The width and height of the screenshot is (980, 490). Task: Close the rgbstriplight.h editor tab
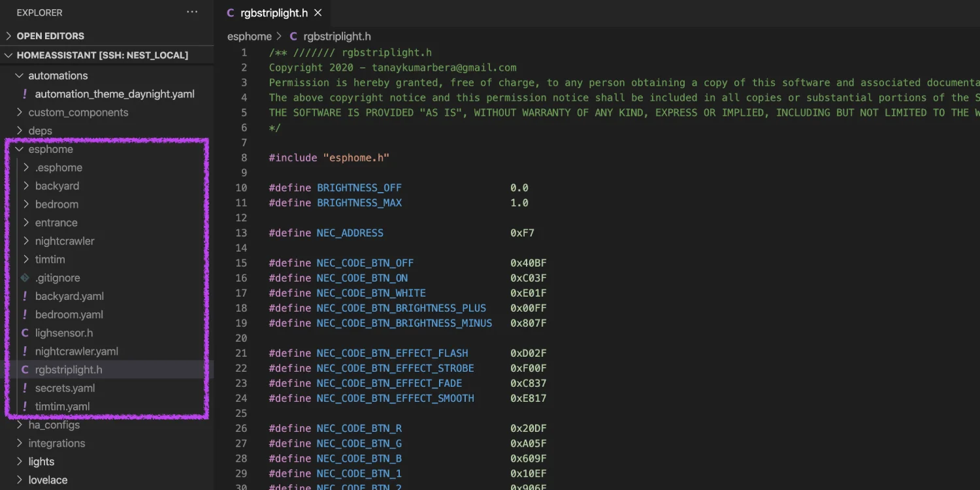[x=318, y=13]
